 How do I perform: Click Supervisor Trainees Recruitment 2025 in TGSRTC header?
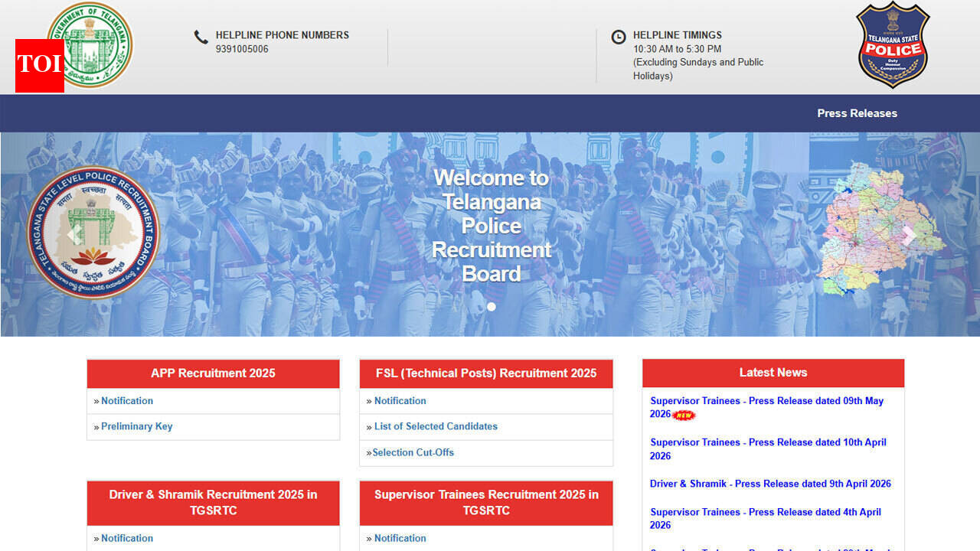click(486, 503)
